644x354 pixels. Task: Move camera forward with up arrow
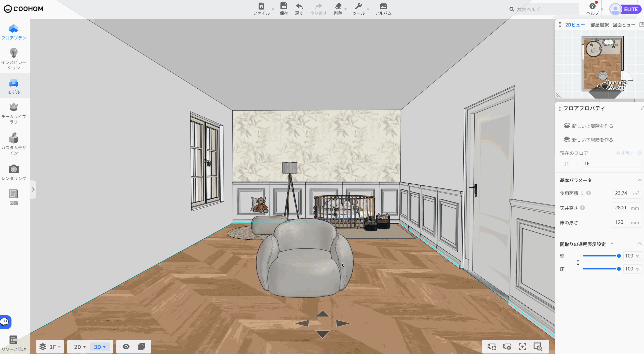coord(323,314)
